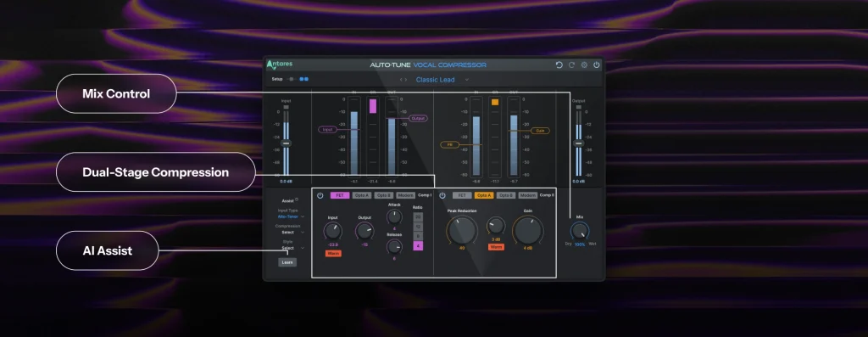
Task: Click the Dual-Stage Compression callout label
Action: pyautogui.click(x=156, y=172)
